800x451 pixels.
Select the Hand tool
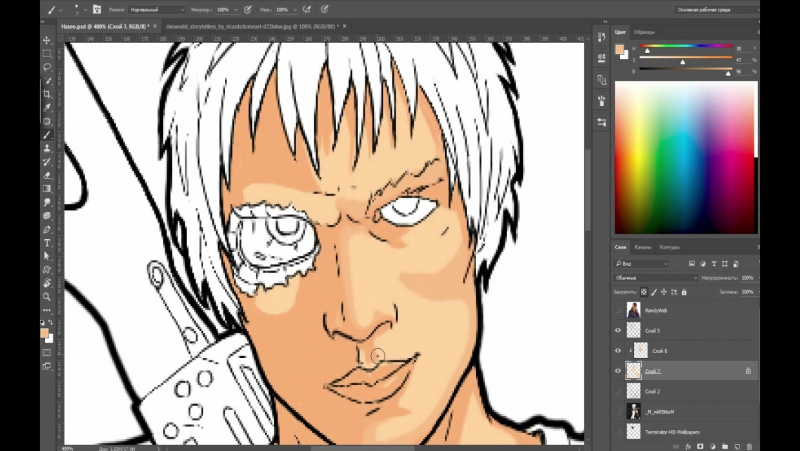click(x=47, y=283)
